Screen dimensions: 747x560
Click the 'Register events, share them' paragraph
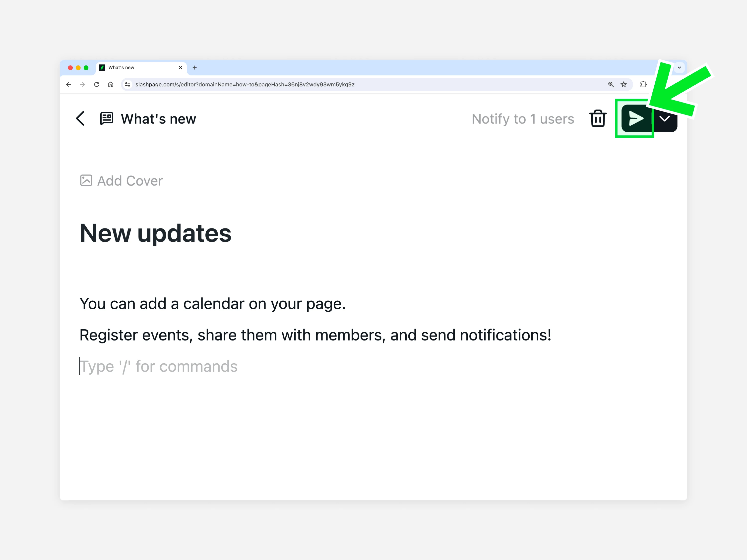click(x=315, y=335)
